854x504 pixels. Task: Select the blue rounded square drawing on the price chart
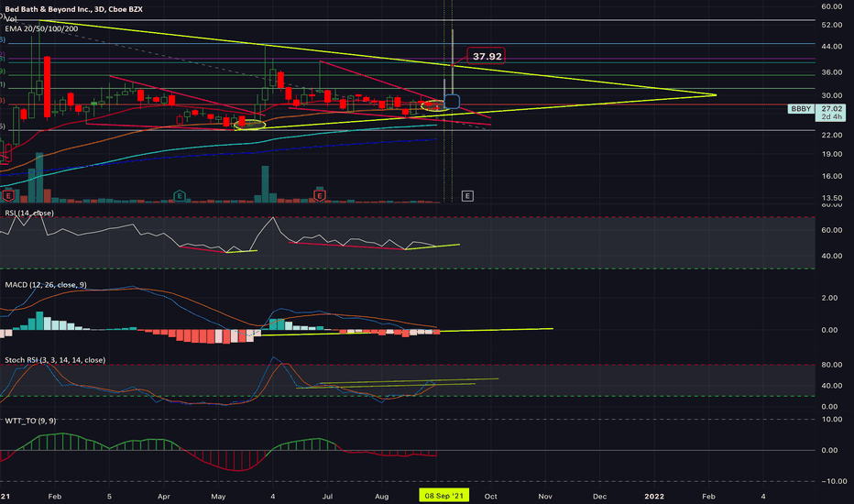[x=452, y=102]
